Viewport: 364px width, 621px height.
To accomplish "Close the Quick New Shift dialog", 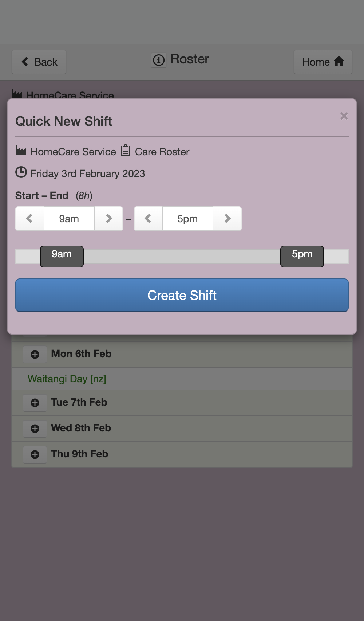I will [344, 116].
